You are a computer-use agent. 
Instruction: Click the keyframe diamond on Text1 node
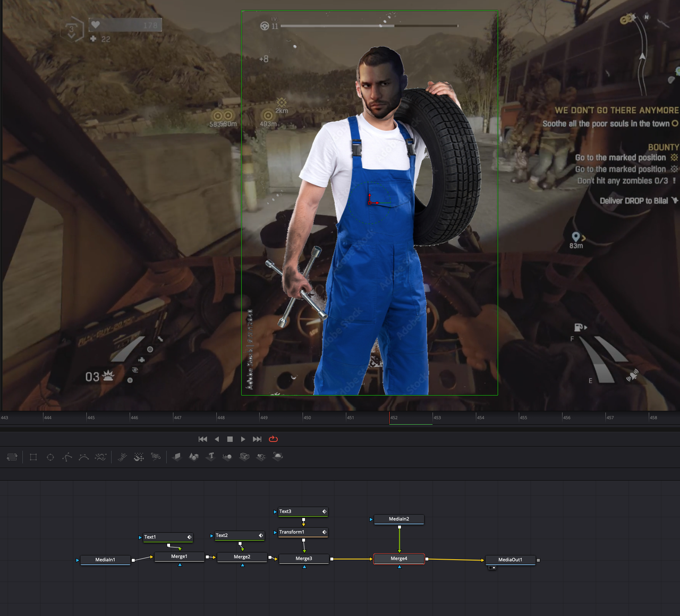[189, 537]
